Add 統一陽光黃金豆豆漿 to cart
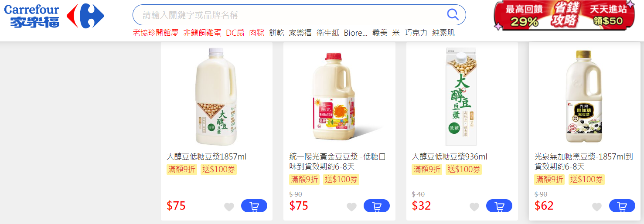Image resolution: width=644 pixels, height=224 pixels. [x=377, y=206]
